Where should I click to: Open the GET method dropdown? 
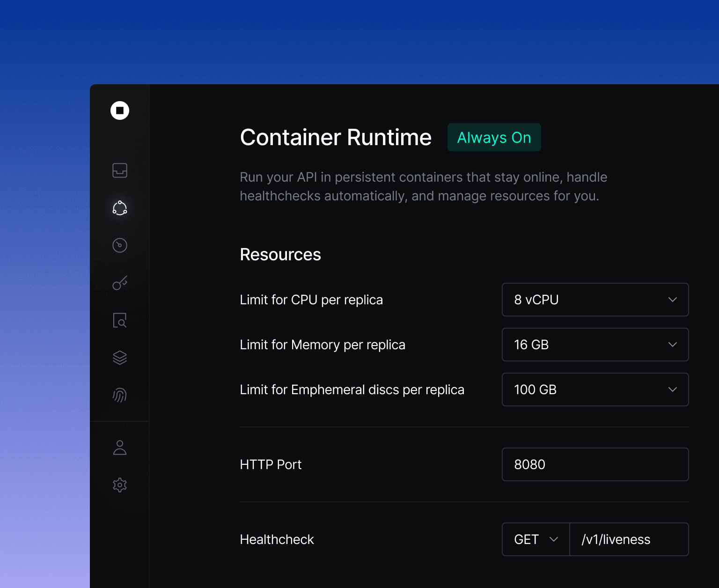coord(536,539)
